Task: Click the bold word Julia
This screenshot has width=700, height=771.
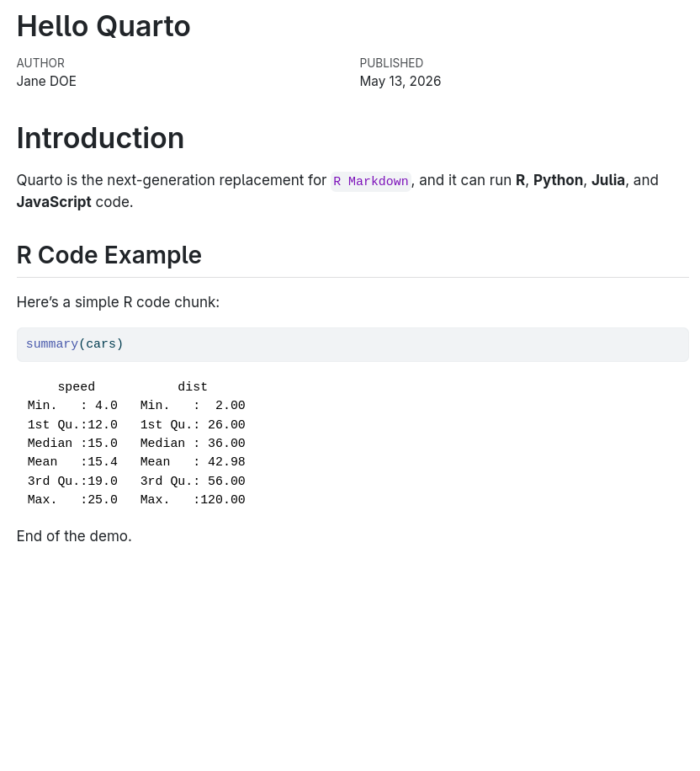Action: pyautogui.click(x=608, y=180)
